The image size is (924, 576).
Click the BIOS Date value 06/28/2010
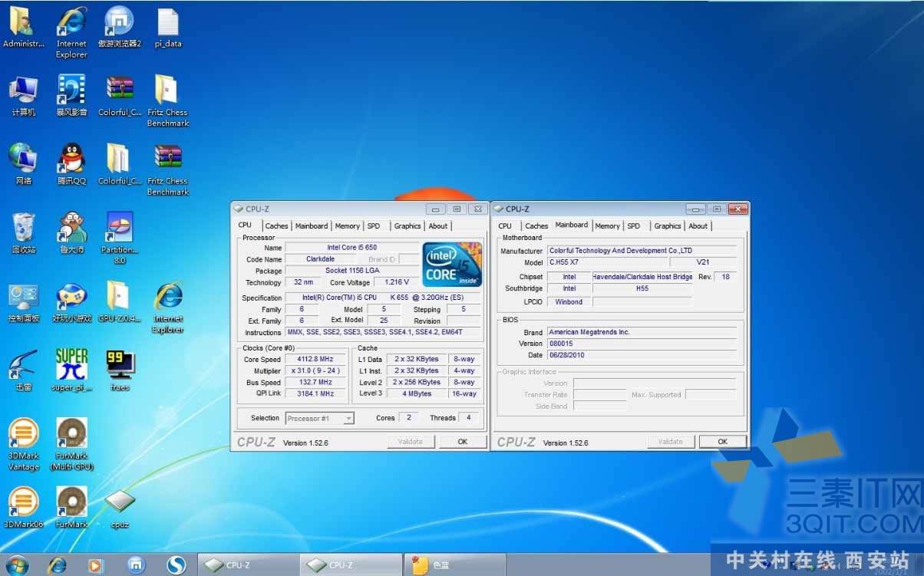point(641,355)
